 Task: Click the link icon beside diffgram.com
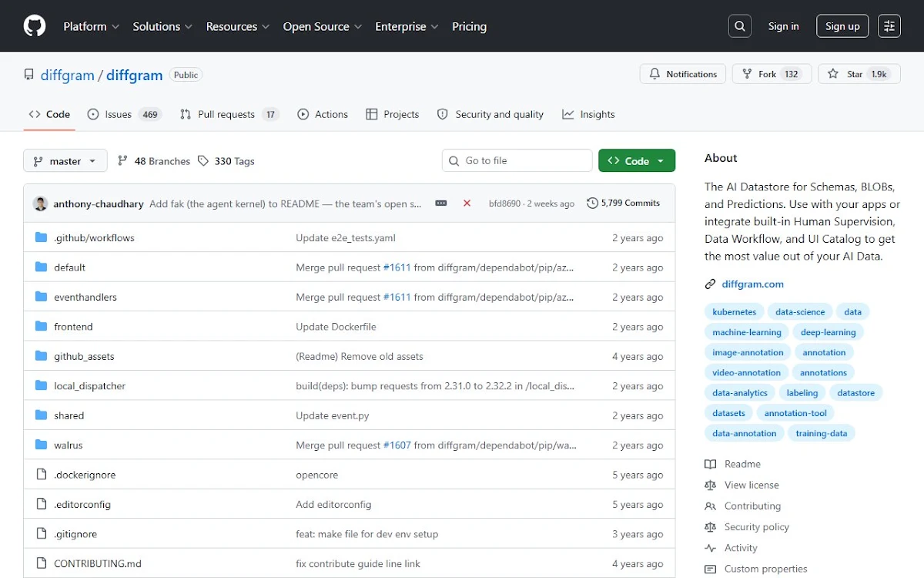[711, 284]
